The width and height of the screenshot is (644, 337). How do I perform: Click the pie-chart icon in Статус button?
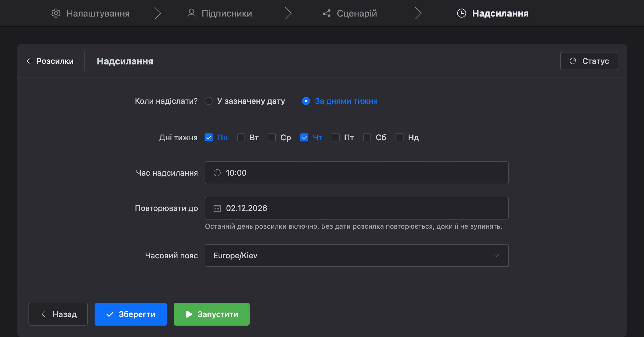click(x=573, y=61)
